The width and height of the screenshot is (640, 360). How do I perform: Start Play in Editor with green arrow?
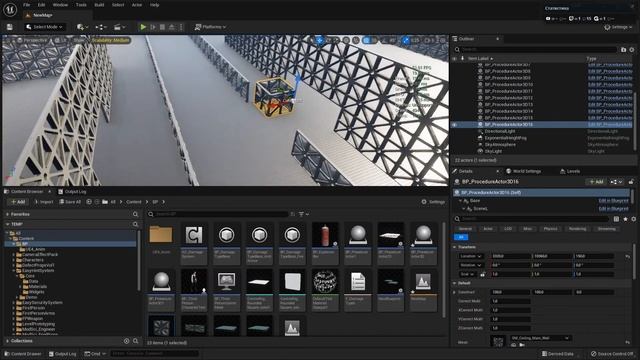click(143, 27)
